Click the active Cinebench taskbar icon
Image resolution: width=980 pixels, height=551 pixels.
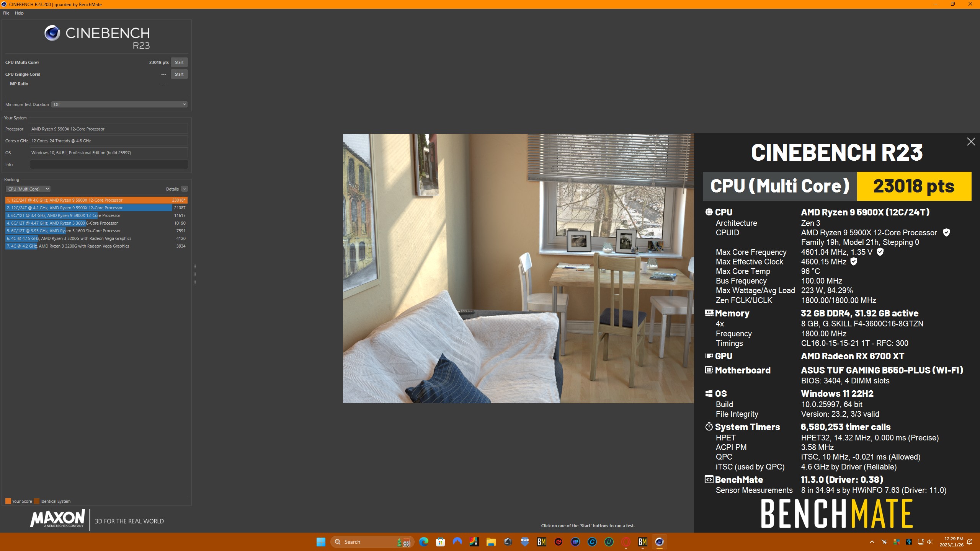tap(659, 542)
